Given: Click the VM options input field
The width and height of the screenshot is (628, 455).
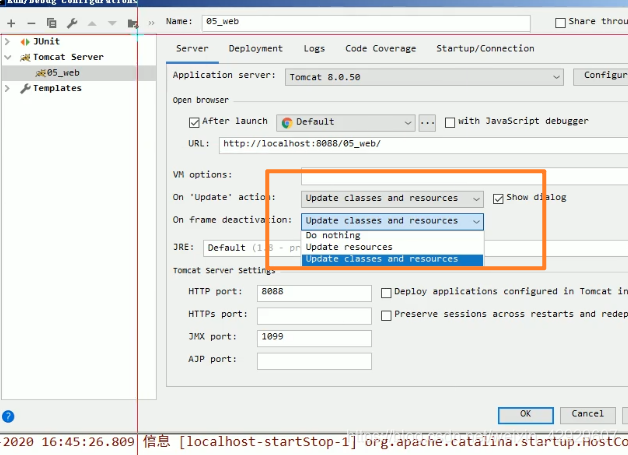Looking at the screenshot, I should click(465, 176).
